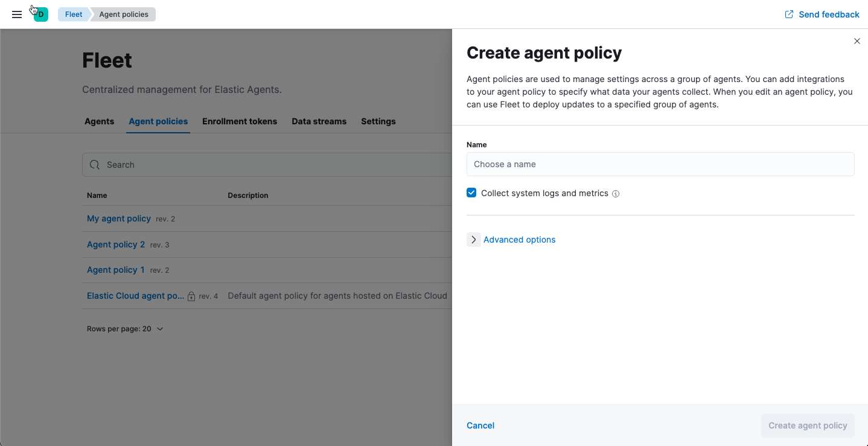
Task: Open Agent policy 2 link
Action: 116,244
